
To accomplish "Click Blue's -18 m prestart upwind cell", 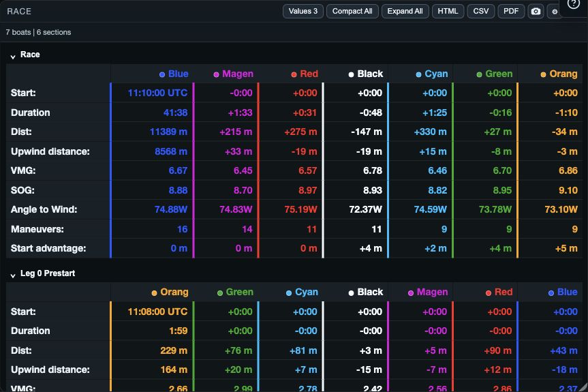I will coord(564,370).
